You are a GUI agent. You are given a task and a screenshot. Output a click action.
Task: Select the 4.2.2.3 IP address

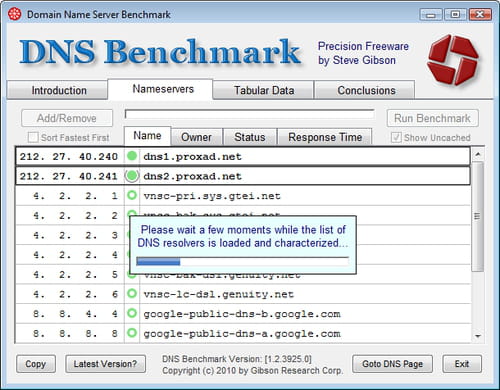(75, 235)
